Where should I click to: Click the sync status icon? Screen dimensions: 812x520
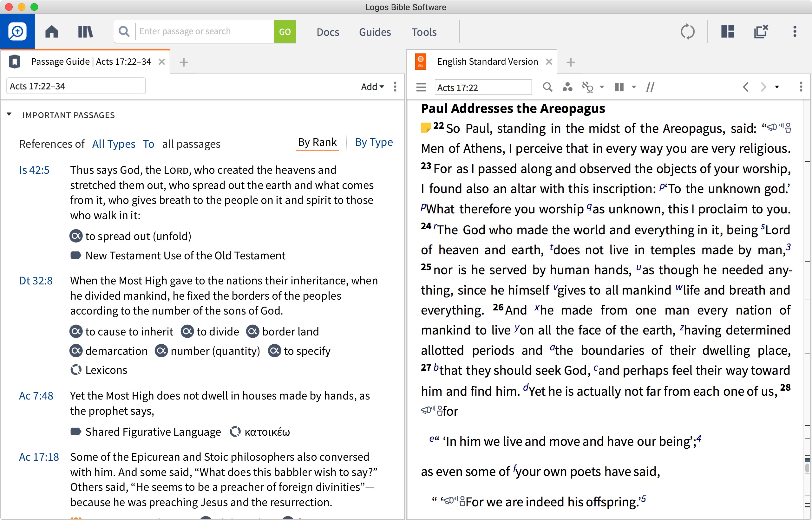pos(687,32)
